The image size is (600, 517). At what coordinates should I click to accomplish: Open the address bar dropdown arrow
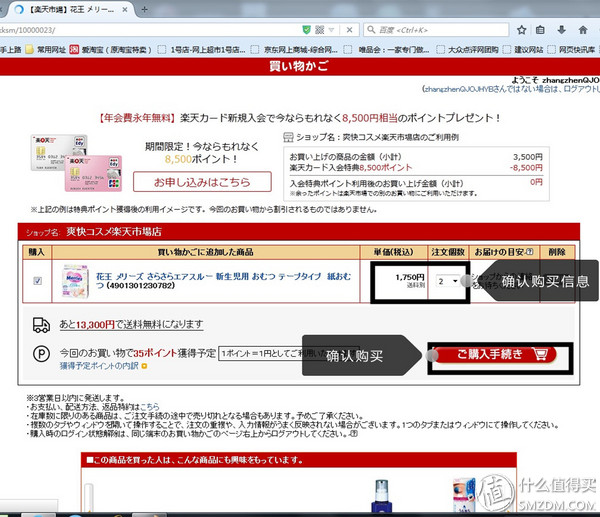tap(331, 30)
